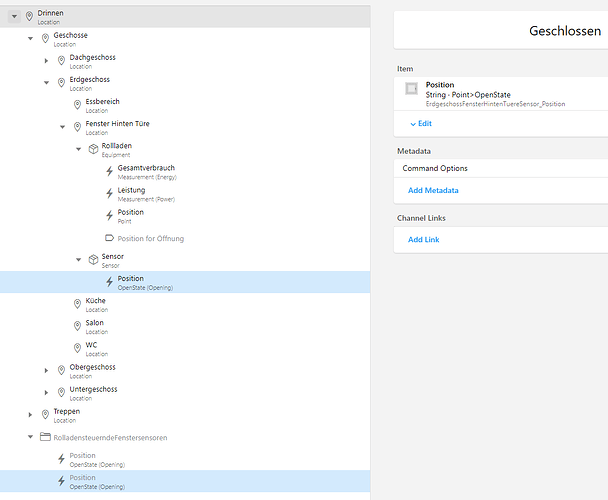Viewport: 608px width, 500px height.
Task: Select the Essbereich location item
Action: [x=102, y=105]
